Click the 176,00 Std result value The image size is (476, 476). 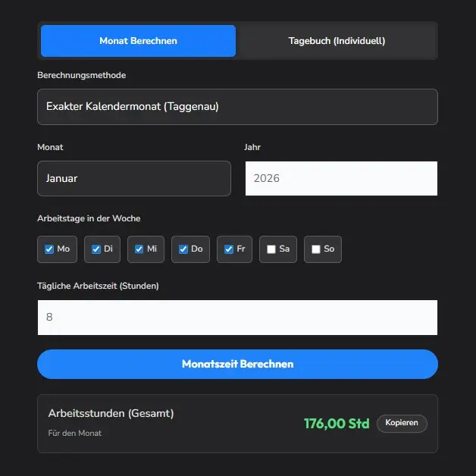tap(336, 423)
